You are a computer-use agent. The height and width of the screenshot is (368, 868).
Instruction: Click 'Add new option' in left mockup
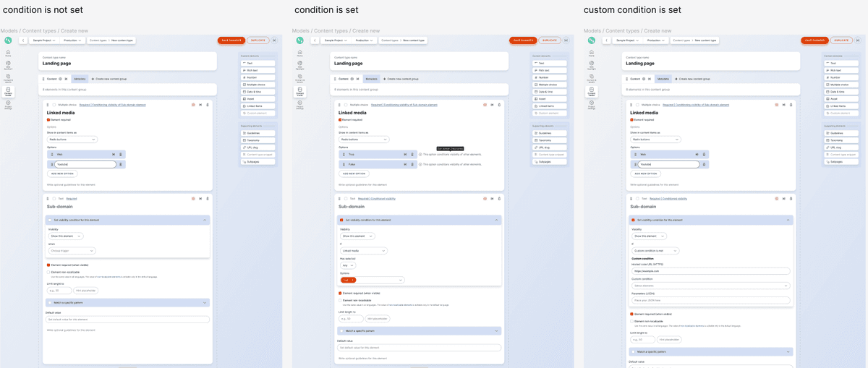click(63, 174)
